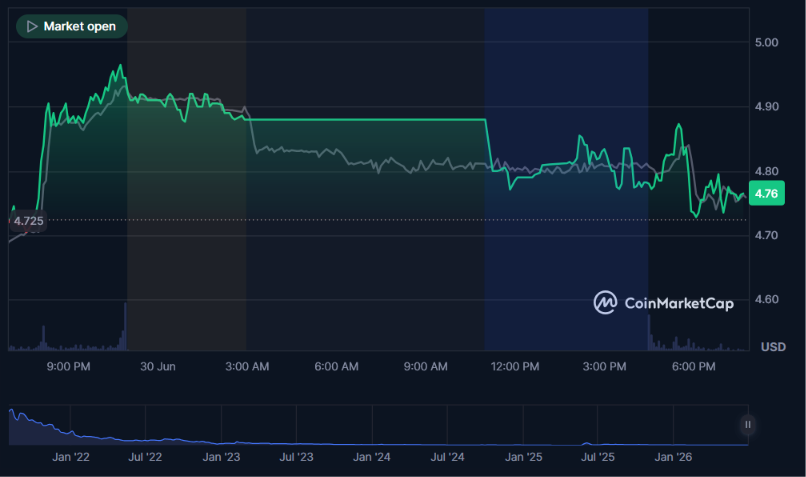Image resolution: width=806 pixels, height=477 pixels.
Task: Click Jan '22 on the range navigator
Action: click(71, 457)
